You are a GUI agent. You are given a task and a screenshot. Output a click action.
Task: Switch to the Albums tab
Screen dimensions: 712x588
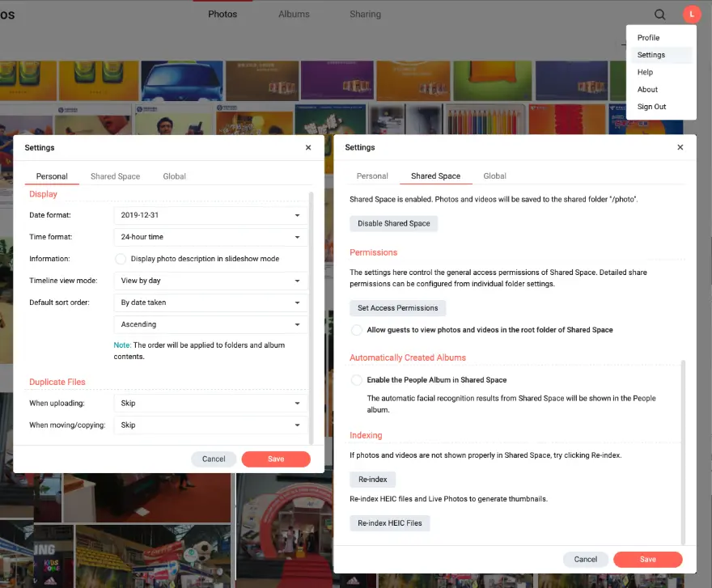pyautogui.click(x=294, y=15)
